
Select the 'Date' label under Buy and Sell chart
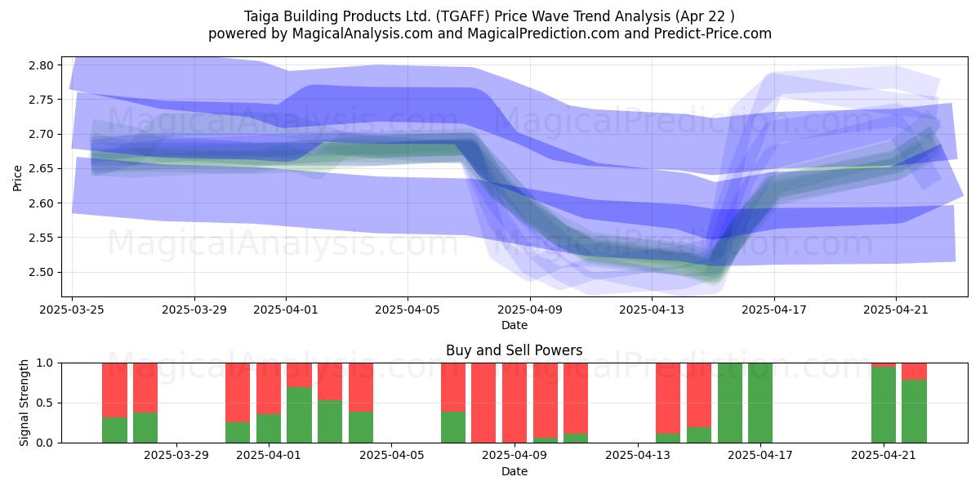[x=514, y=471]
